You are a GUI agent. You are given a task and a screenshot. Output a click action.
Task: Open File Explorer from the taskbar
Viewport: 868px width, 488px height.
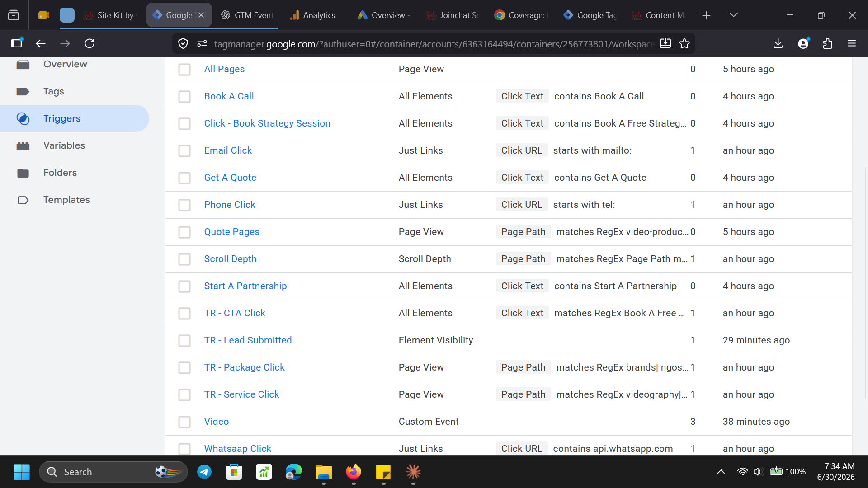pos(324,472)
